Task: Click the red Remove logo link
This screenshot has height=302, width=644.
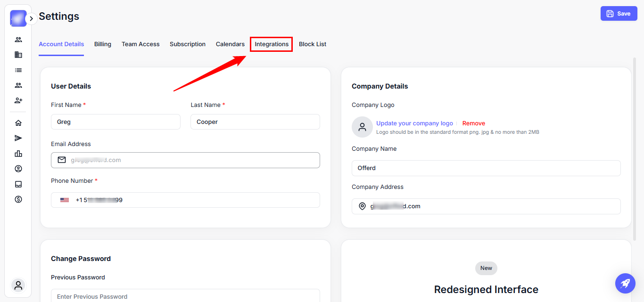Action: point(473,123)
